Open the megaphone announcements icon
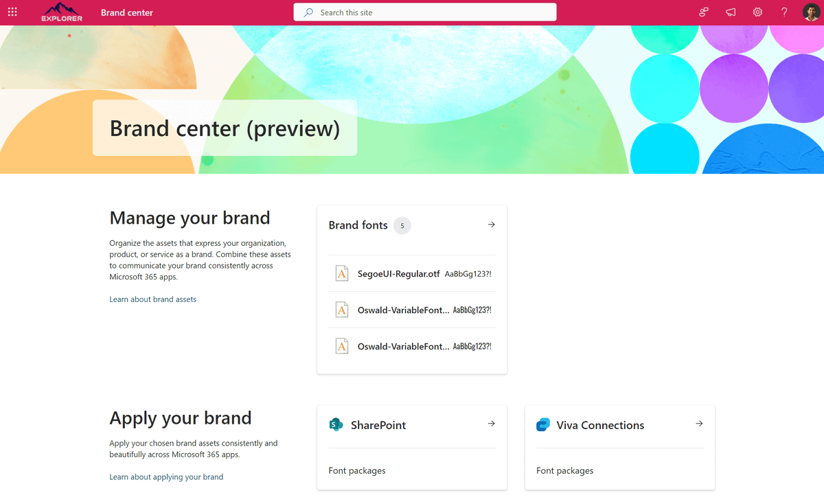 point(731,12)
